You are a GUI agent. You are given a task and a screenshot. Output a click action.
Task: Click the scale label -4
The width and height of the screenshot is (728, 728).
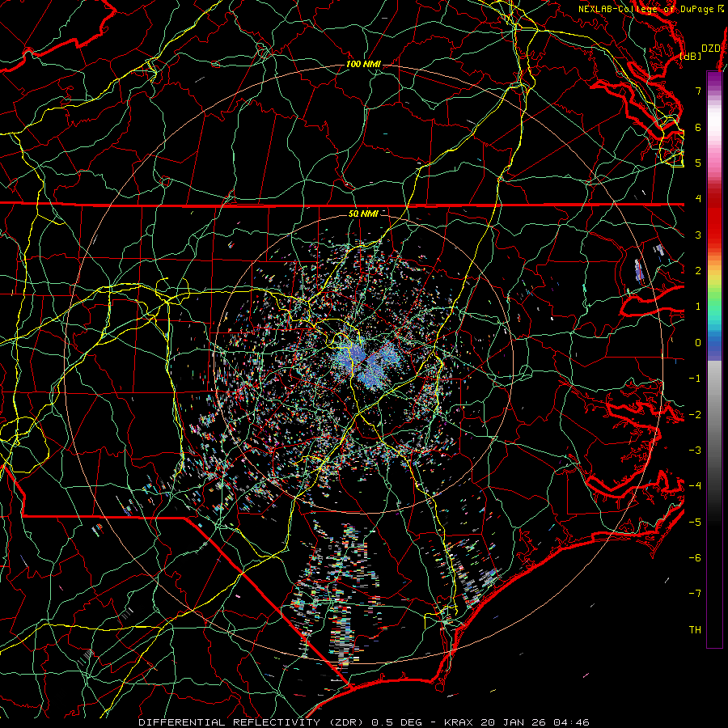[x=695, y=485]
